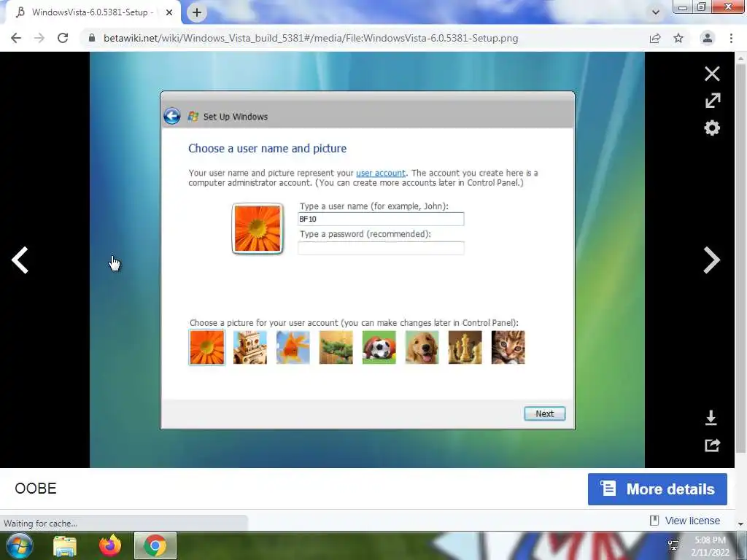Click the user account hyperlink
Screen dimensions: 747x560
click(381, 173)
